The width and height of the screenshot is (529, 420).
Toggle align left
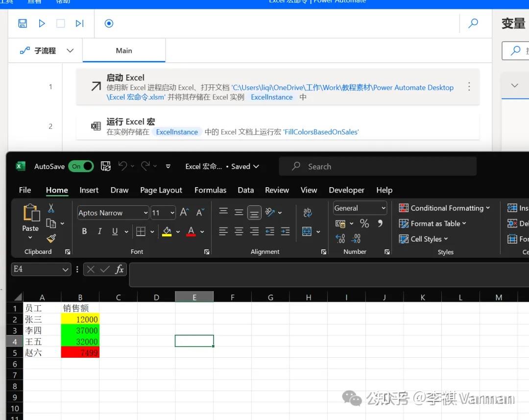(223, 231)
